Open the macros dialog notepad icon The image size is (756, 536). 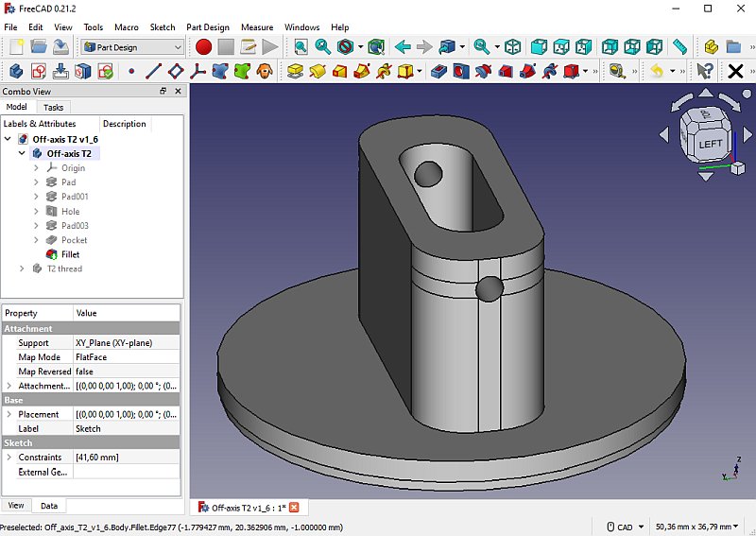pyautogui.click(x=249, y=47)
